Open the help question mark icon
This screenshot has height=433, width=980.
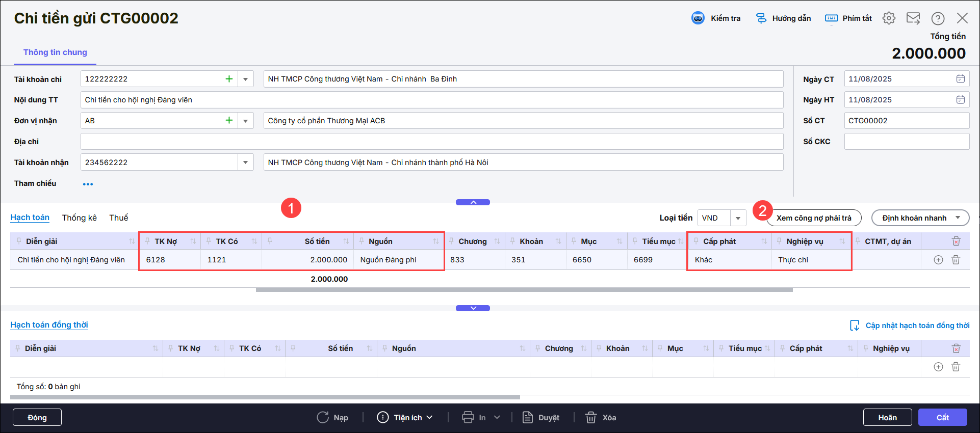tap(938, 18)
